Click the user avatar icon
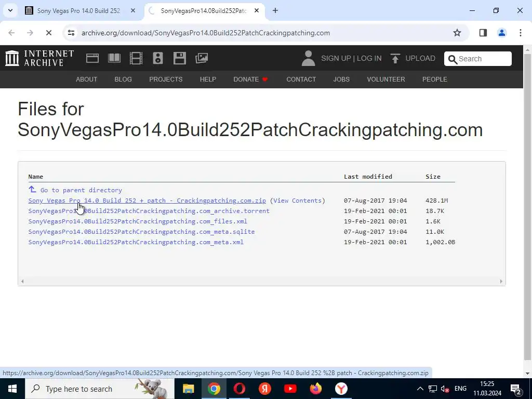This screenshot has width=532, height=399. point(308,58)
